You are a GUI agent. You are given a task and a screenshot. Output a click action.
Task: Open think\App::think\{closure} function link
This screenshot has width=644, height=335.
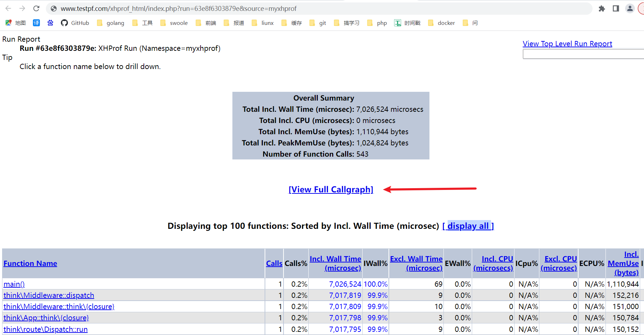coord(46,318)
